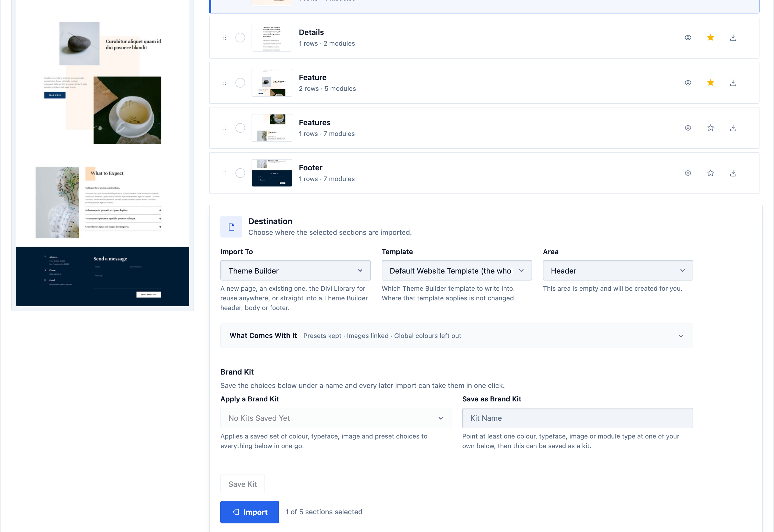Open the Import To dropdown
This screenshot has width=774, height=532.
(x=295, y=271)
